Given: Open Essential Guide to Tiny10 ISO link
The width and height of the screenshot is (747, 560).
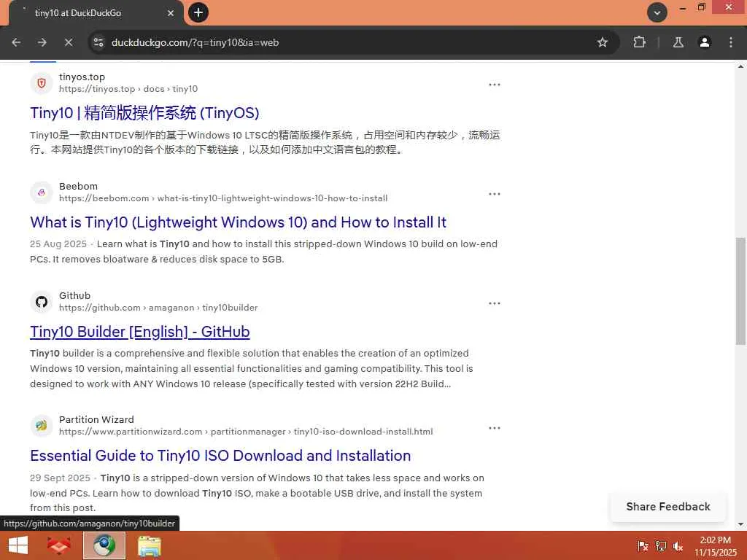Looking at the screenshot, I should 220,456.
